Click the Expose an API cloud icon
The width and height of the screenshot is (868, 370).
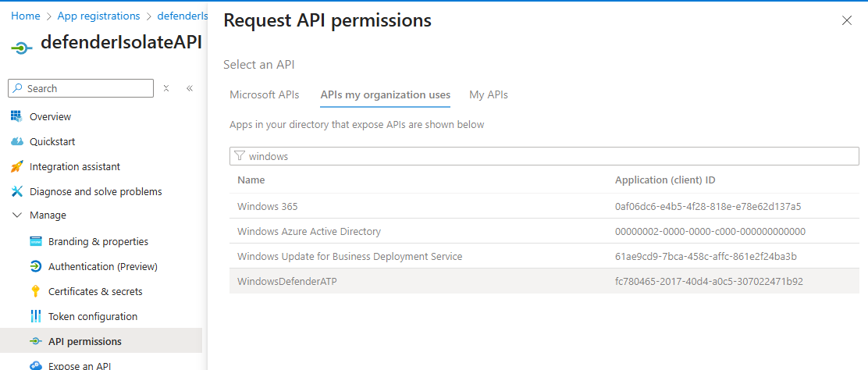35,365
